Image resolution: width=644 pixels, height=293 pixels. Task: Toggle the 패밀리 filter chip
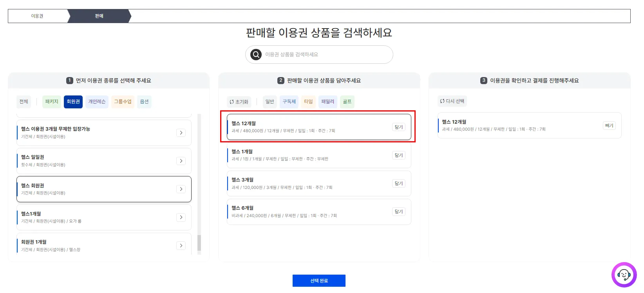327,102
